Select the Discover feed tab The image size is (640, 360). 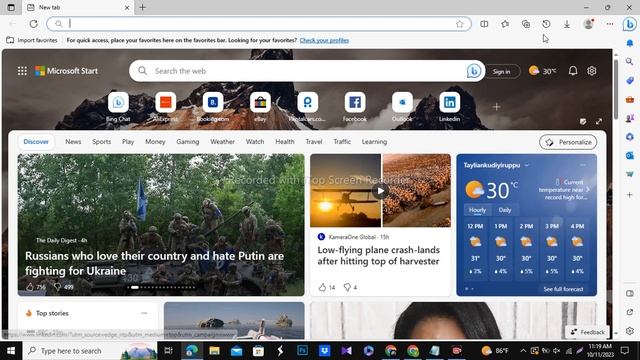[x=36, y=142]
